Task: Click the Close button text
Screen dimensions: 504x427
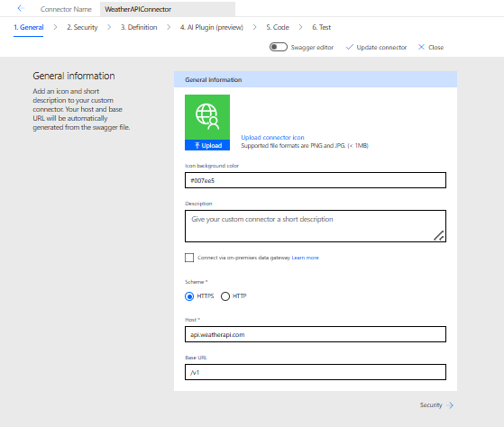Action: 435,47
